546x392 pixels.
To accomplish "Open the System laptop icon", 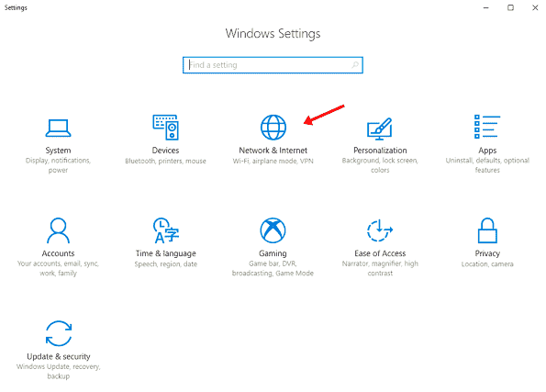I will (x=58, y=128).
